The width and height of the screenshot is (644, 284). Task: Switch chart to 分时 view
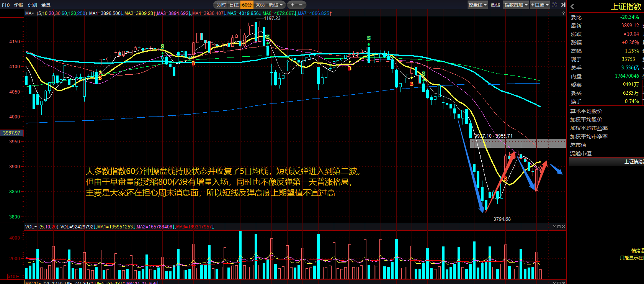tap(221, 5)
